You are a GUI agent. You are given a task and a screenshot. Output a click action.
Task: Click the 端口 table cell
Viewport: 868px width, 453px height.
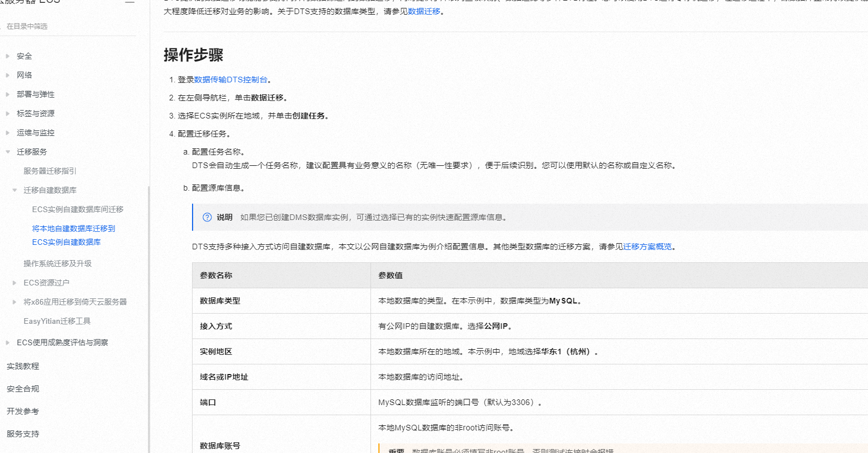[281, 402]
